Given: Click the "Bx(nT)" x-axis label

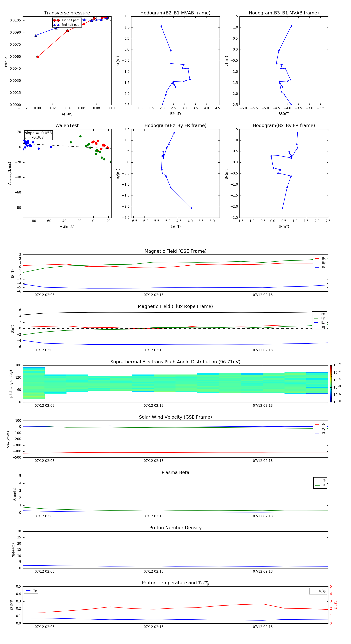Looking at the screenshot, I should (284, 227).
